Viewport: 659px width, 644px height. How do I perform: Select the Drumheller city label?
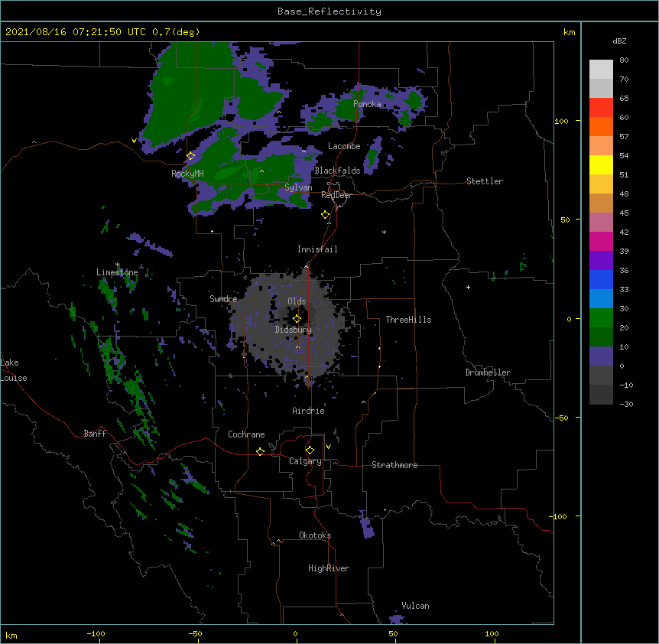click(488, 372)
